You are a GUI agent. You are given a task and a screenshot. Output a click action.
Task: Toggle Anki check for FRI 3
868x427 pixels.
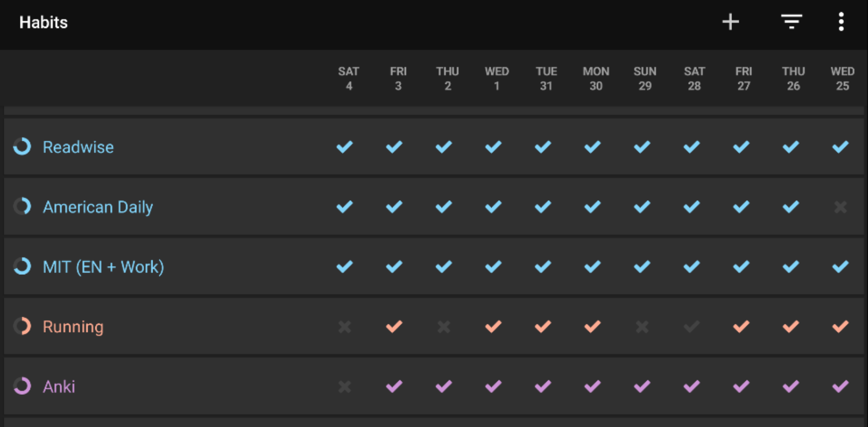coord(394,386)
